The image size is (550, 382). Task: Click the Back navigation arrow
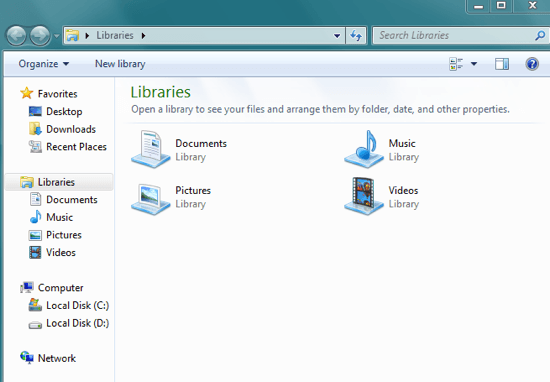[x=16, y=35]
